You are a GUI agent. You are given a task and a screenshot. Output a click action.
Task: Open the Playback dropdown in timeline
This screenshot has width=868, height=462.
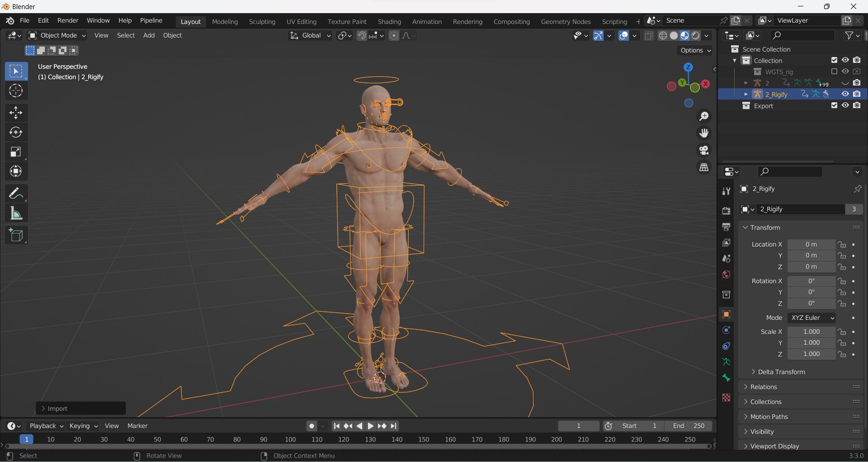point(46,426)
